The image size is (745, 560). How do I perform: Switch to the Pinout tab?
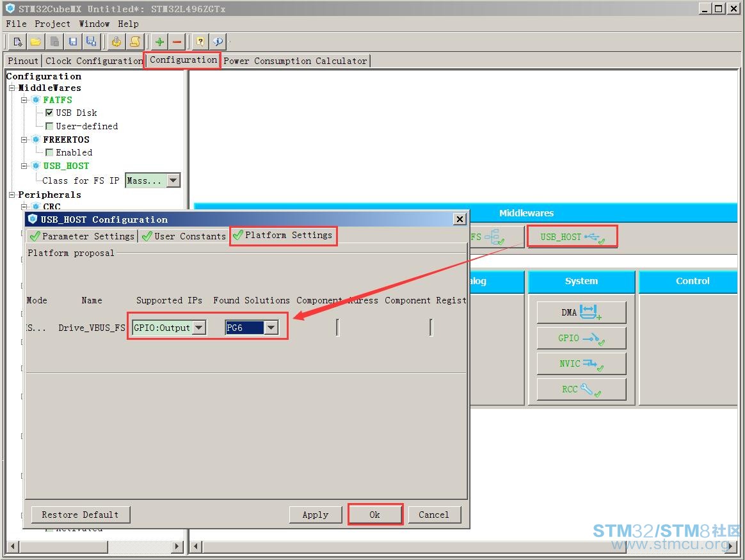tap(23, 61)
